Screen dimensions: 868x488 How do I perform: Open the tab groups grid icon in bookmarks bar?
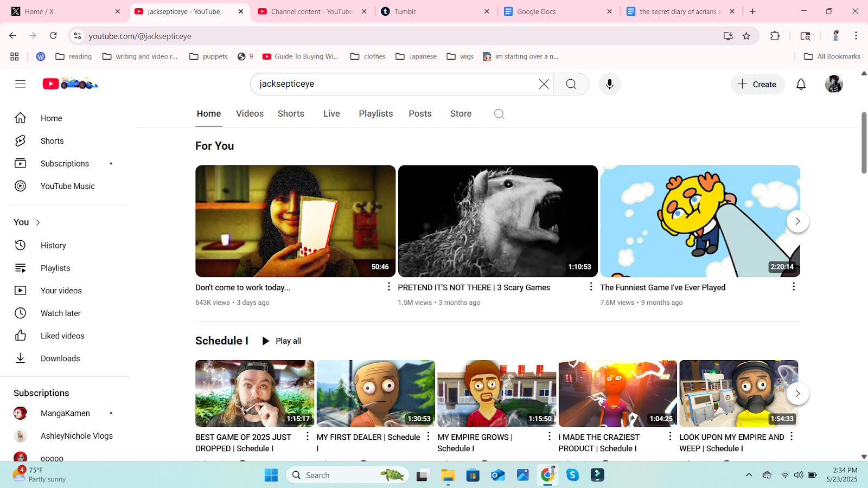(x=15, y=56)
